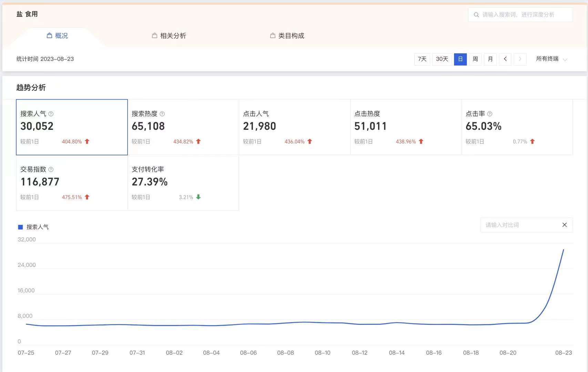Select the 7天 time range
The width and height of the screenshot is (588, 372).
(x=422, y=59)
